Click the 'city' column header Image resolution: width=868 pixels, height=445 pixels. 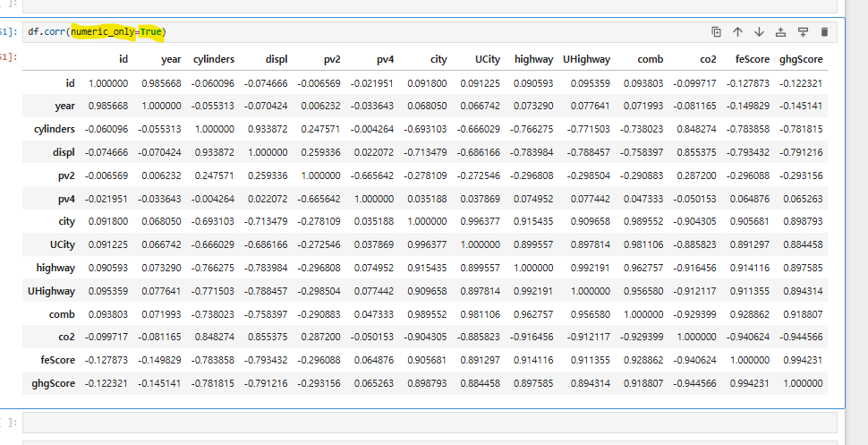(x=438, y=59)
